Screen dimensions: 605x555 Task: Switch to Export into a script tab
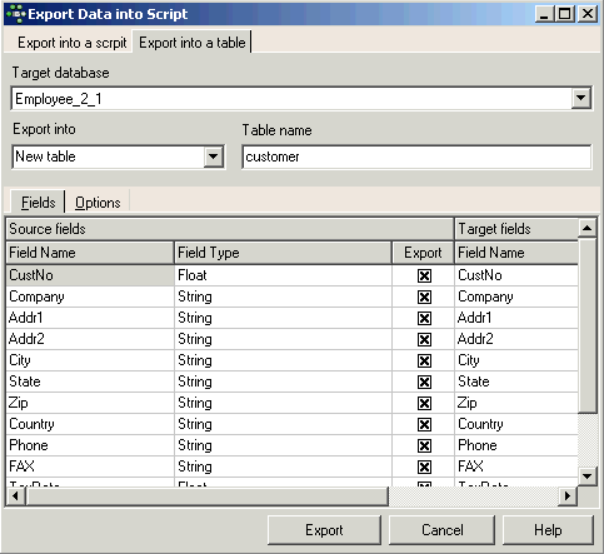click(x=71, y=42)
